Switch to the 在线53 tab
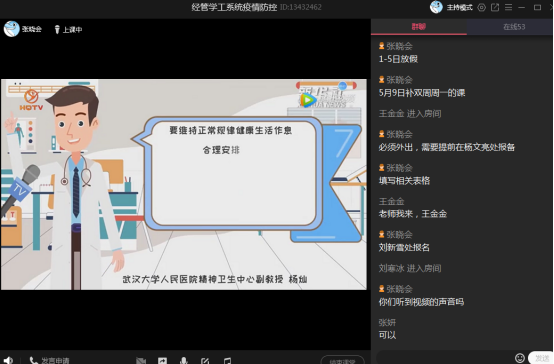The image size is (554, 364). click(x=514, y=27)
